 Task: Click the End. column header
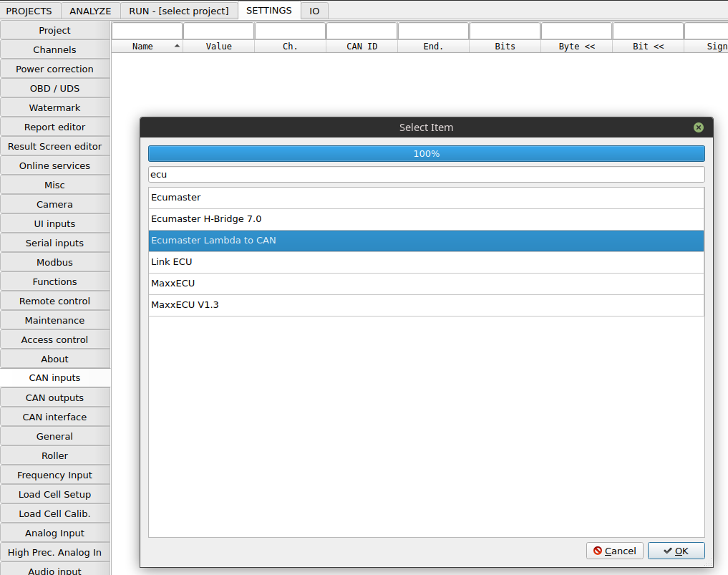point(433,47)
